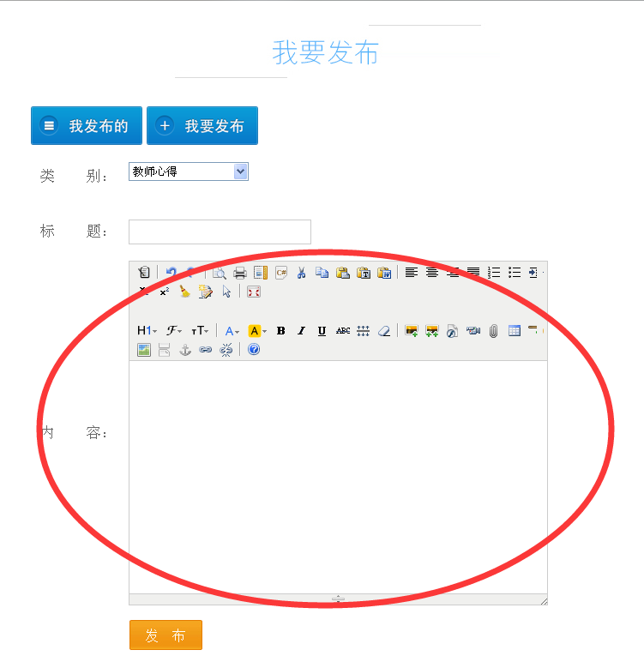644x668 pixels.
Task: Open the 我发布的 list button
Action: [87, 126]
